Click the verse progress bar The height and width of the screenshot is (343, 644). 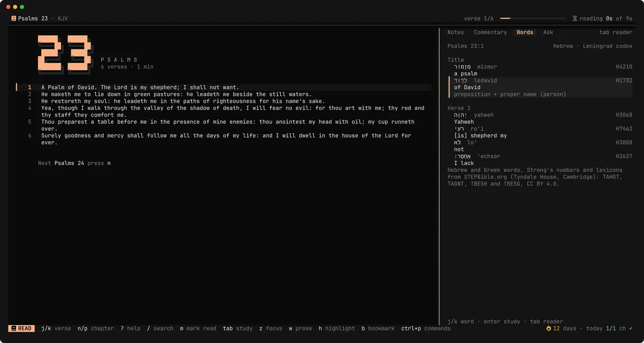tap(533, 18)
